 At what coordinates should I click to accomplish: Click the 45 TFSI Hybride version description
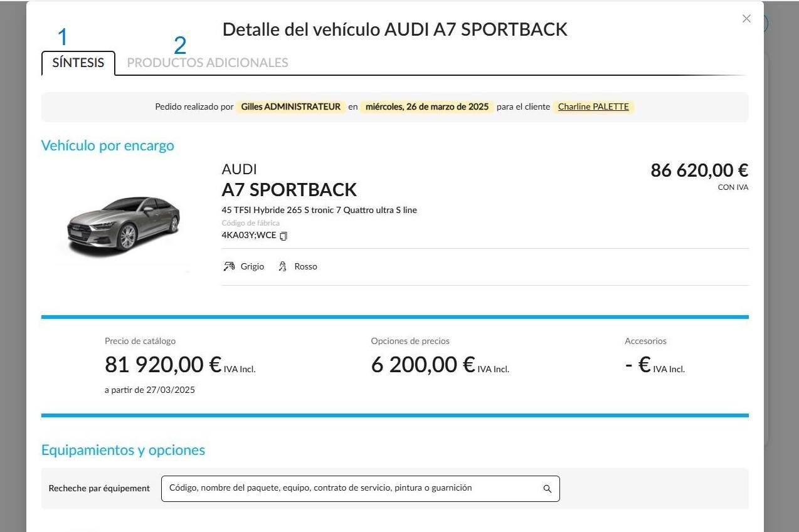pyautogui.click(x=319, y=210)
